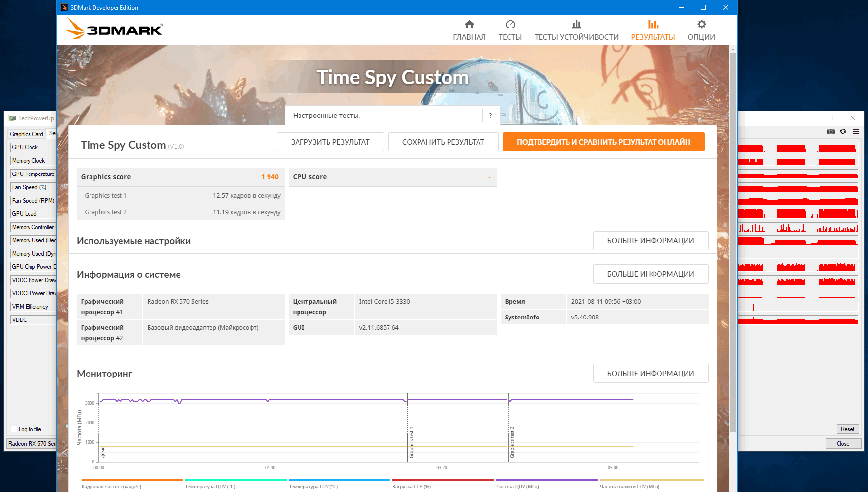Toggle the Частота ЦПУ legend swatch
Viewport: 868px width, 492px height.
coord(546,480)
